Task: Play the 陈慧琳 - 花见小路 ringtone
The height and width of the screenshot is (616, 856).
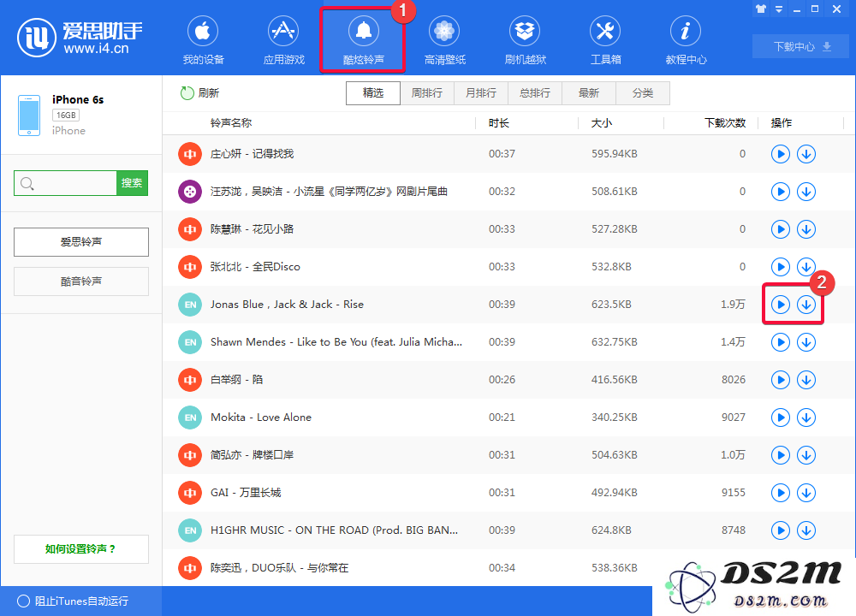Action: 781,229
